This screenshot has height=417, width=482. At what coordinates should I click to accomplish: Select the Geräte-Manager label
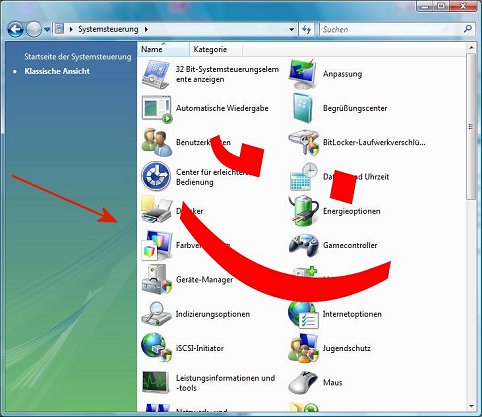pos(204,280)
